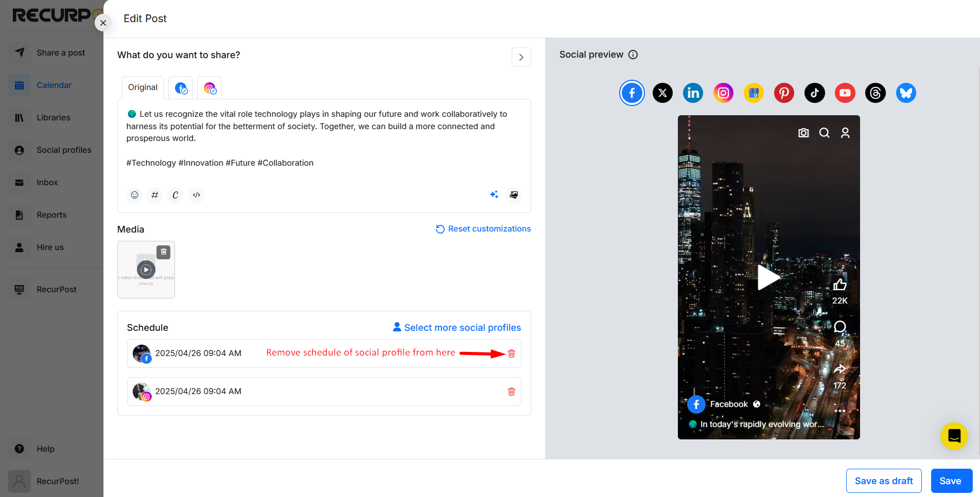Select TikTok preview icon
Image resolution: width=980 pixels, height=497 pixels.
pos(815,93)
